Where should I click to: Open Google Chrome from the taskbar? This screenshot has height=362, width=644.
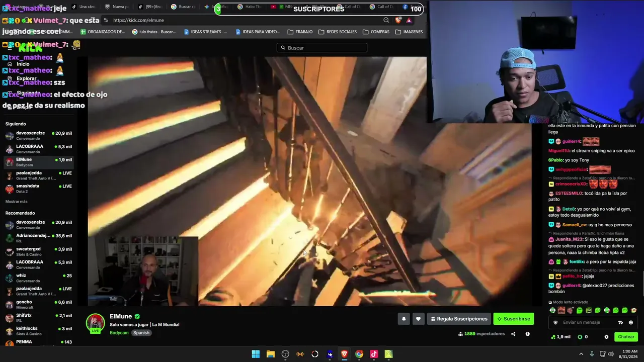pos(359,354)
